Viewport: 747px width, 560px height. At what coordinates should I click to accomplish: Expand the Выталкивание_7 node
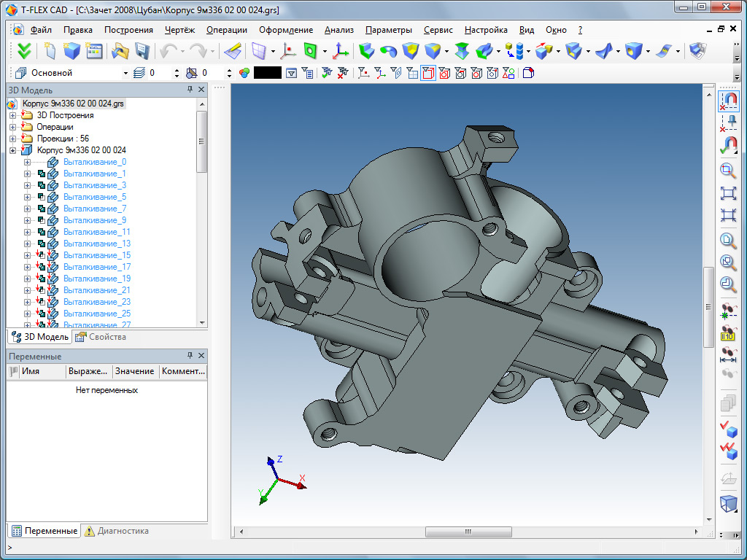click(27, 209)
